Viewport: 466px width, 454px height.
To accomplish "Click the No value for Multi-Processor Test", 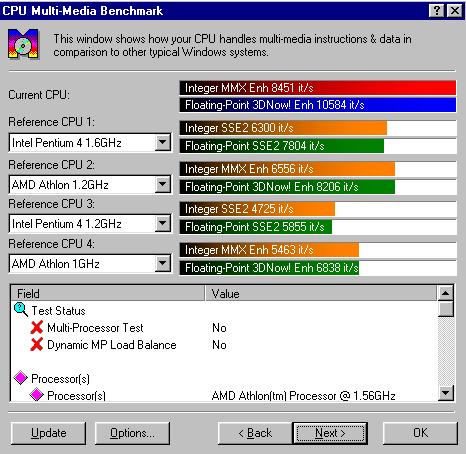I will (219, 328).
